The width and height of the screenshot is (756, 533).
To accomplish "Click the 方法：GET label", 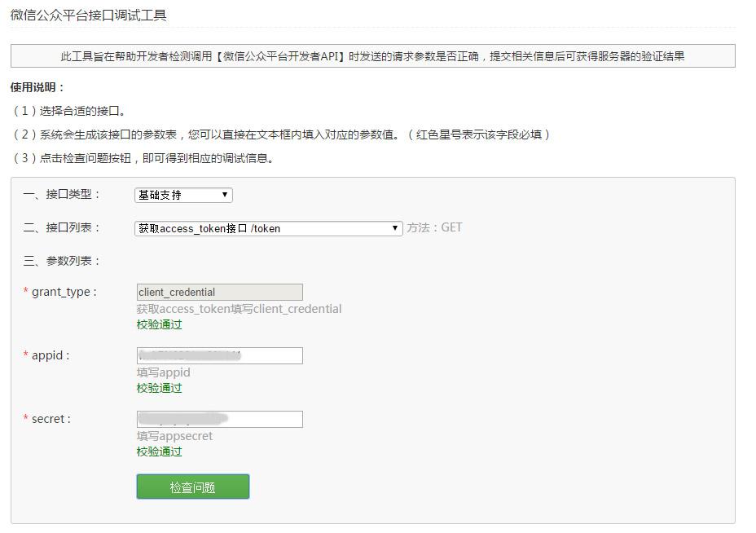I will point(436,228).
